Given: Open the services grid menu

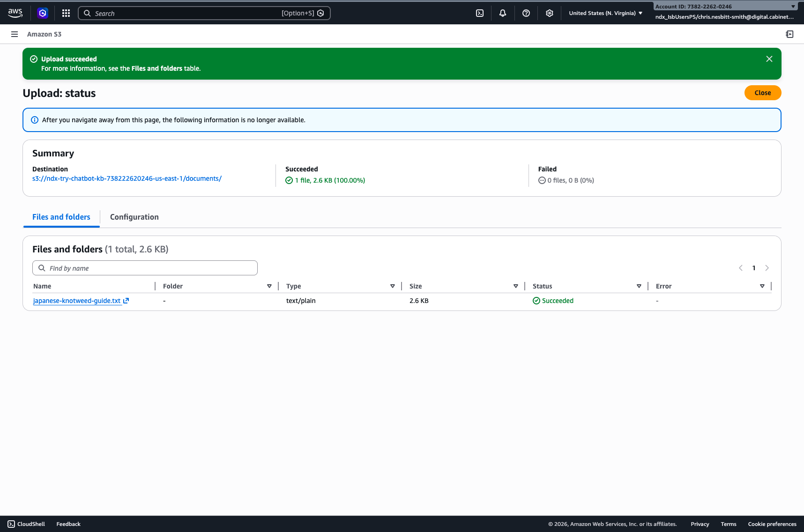Looking at the screenshot, I should [66, 13].
